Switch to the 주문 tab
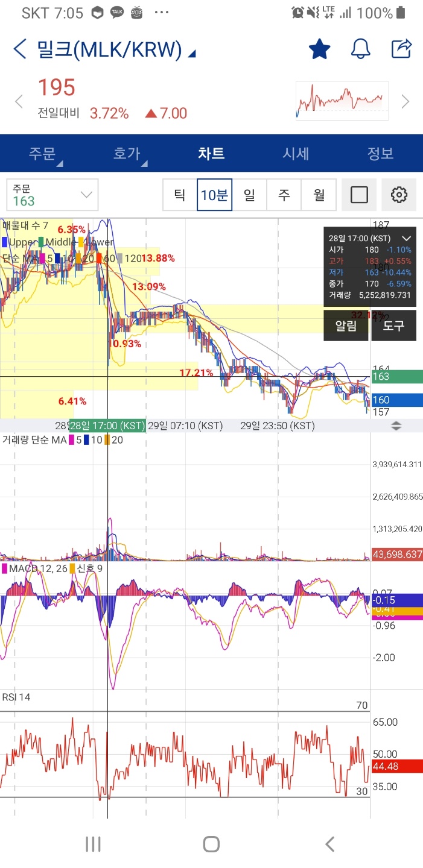Screen dimensions: 423x868 [42, 153]
